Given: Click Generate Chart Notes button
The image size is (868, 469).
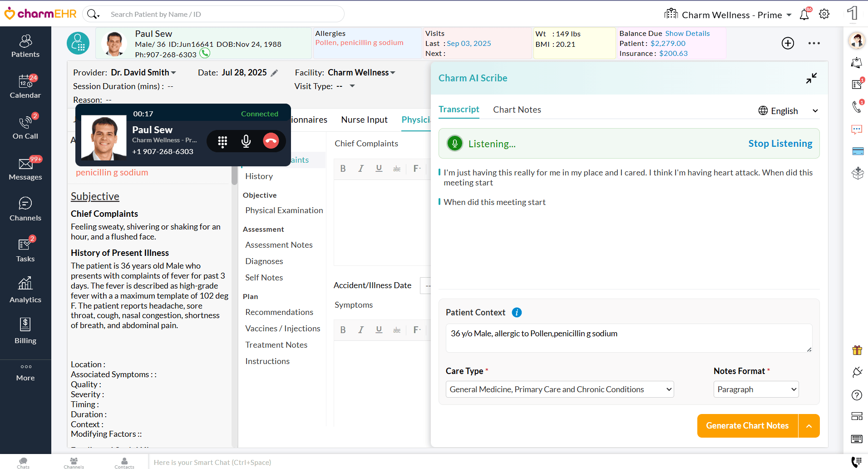Looking at the screenshot, I should (x=747, y=426).
